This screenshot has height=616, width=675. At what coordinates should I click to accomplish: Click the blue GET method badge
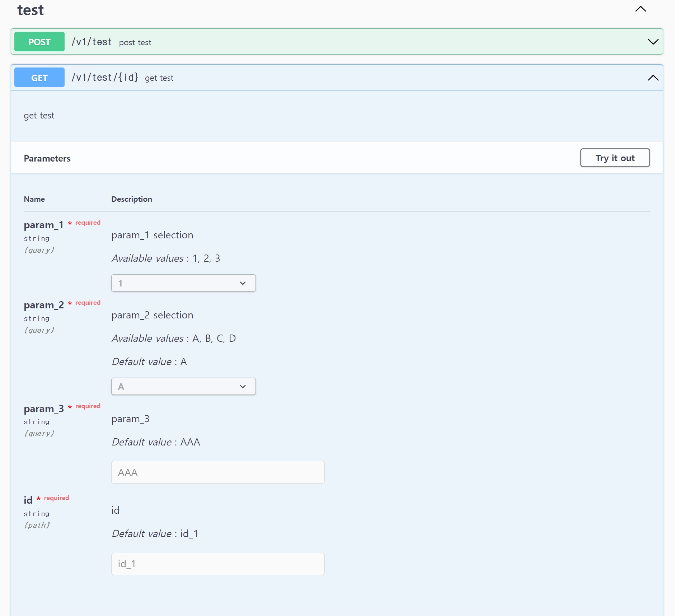pyautogui.click(x=39, y=78)
